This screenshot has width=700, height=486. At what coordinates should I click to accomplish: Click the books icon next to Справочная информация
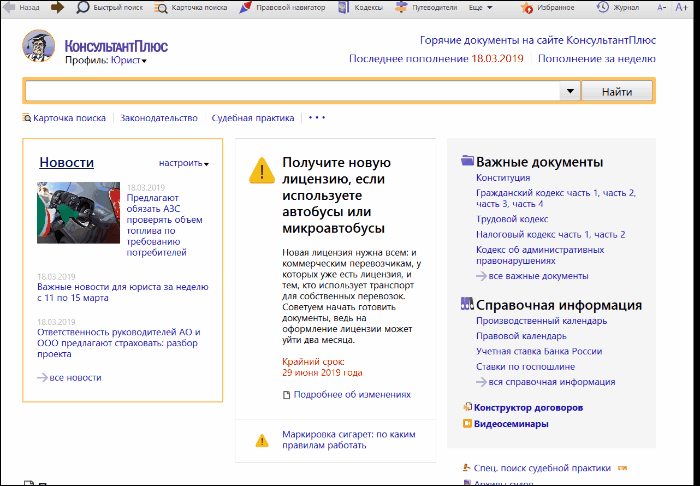[x=467, y=304]
